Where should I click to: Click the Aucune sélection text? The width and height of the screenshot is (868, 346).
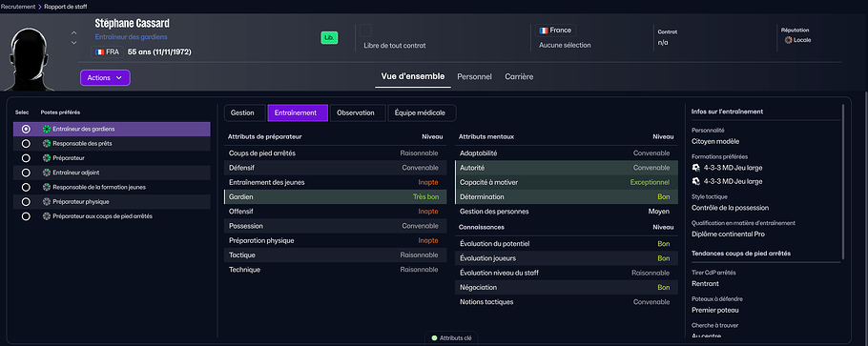pyautogui.click(x=565, y=46)
